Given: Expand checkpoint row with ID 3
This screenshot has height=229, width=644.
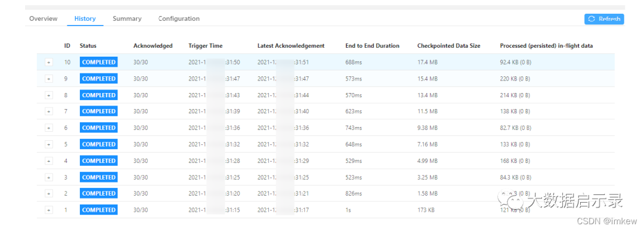Looking at the screenshot, I should [49, 177].
